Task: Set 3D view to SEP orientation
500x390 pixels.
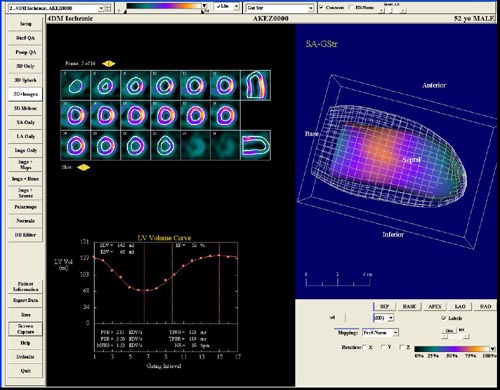Action: (x=384, y=306)
